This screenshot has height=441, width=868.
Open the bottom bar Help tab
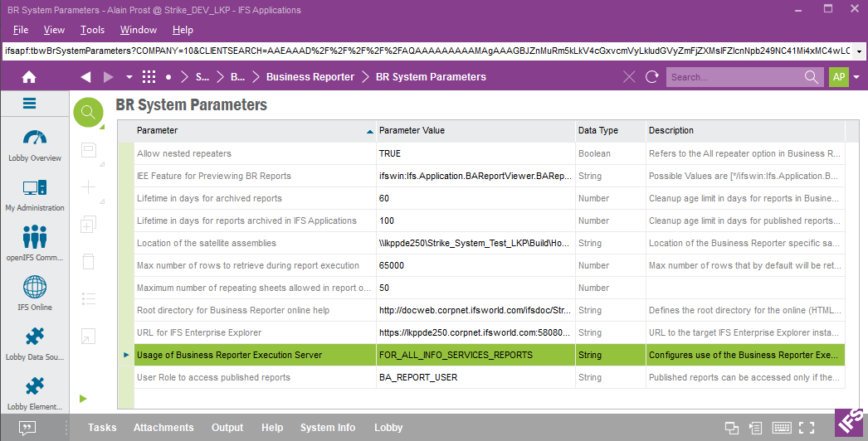tap(272, 428)
